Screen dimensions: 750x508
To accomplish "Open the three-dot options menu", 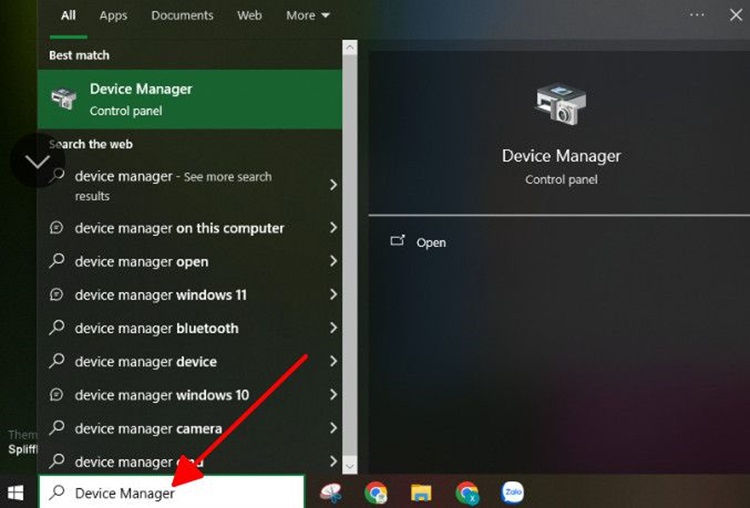I will point(697,15).
